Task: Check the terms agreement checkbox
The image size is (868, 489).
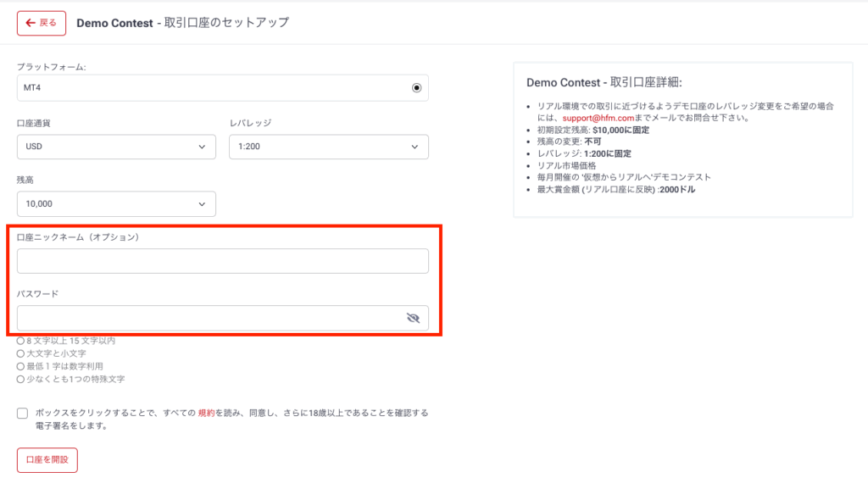Action: 20,413
